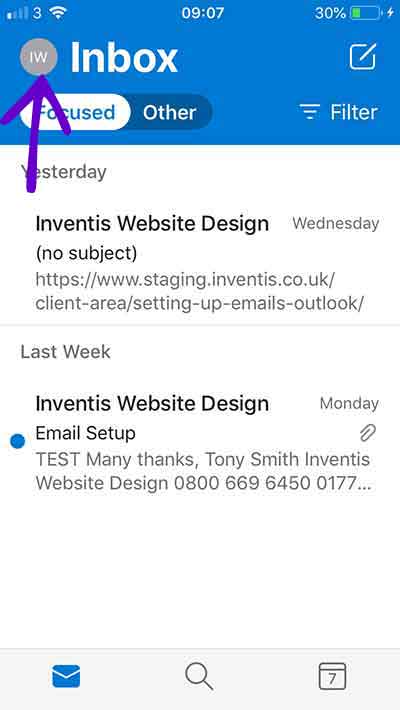This screenshot has width=400, height=710.
Task: Open the (no subject) email
Action: coord(200,263)
